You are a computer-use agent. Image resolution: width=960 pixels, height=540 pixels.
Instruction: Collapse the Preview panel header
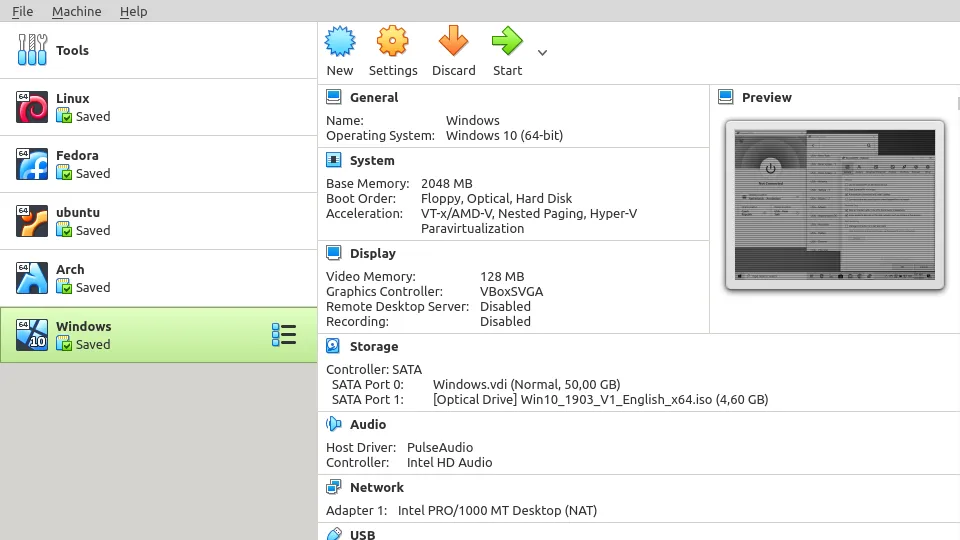tap(766, 97)
